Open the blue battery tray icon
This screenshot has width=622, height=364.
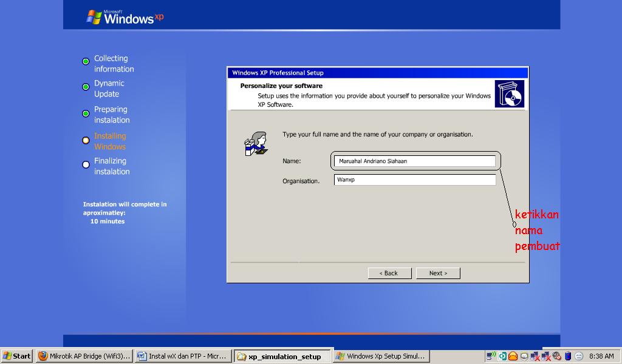pyautogui.click(x=568, y=356)
